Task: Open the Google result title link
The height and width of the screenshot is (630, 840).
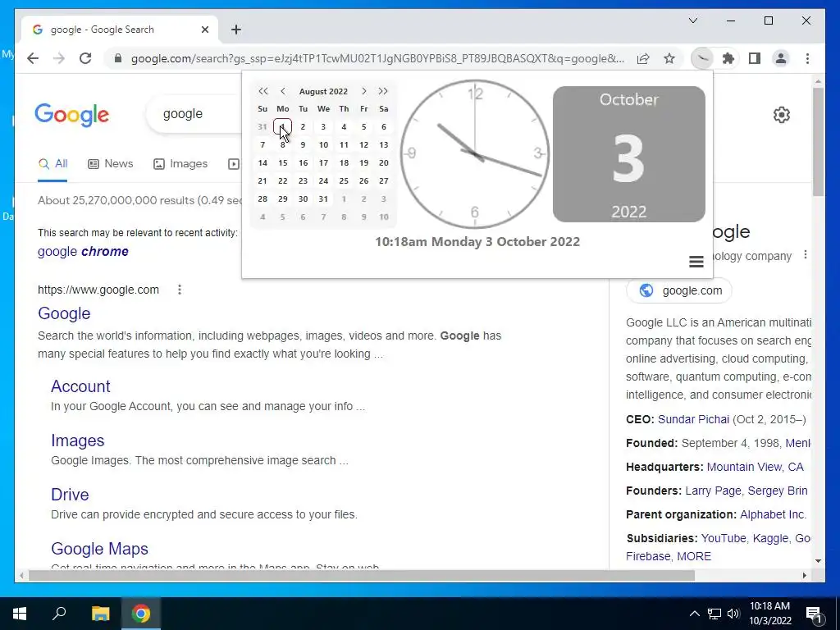Action: [64, 313]
